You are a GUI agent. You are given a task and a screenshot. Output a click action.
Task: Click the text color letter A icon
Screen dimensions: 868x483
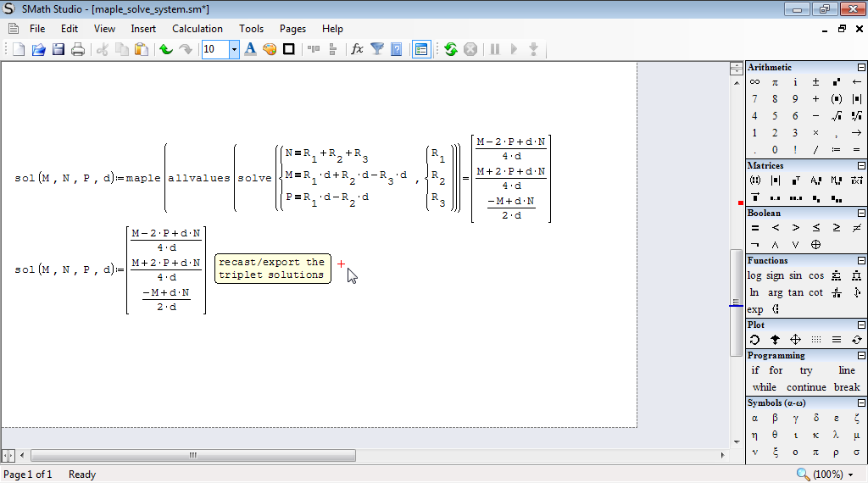tap(250, 49)
